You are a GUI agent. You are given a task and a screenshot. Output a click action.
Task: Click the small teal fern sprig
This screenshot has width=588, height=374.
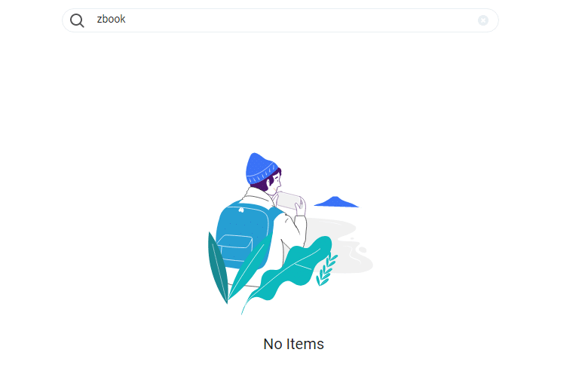point(326,270)
